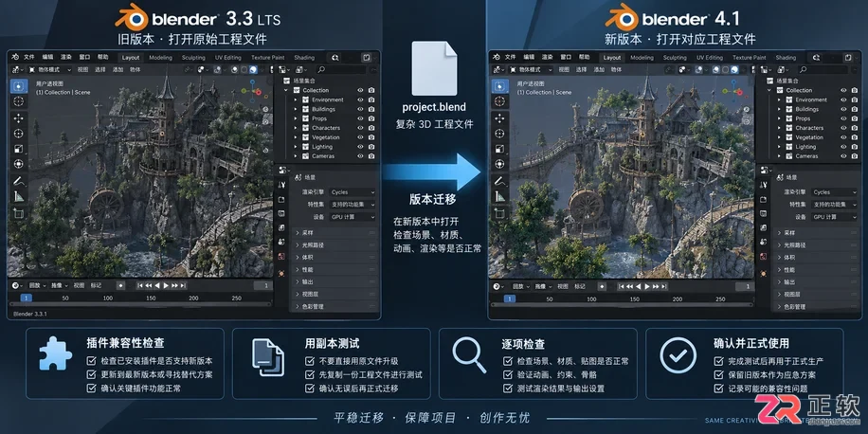Switch to UV Editing tab in Blender 4.1 window
The width and height of the screenshot is (868, 434).
click(x=710, y=58)
